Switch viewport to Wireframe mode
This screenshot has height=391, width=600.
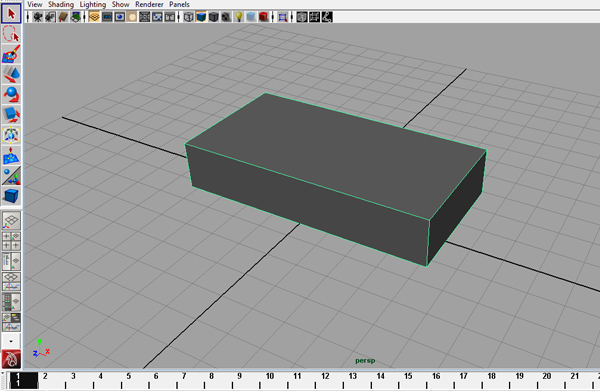point(188,17)
